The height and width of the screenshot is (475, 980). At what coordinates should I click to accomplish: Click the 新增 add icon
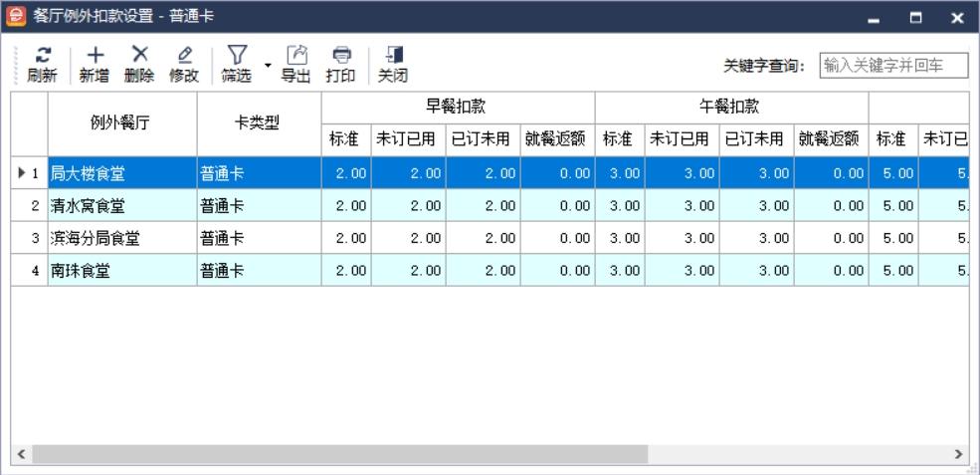[x=95, y=55]
